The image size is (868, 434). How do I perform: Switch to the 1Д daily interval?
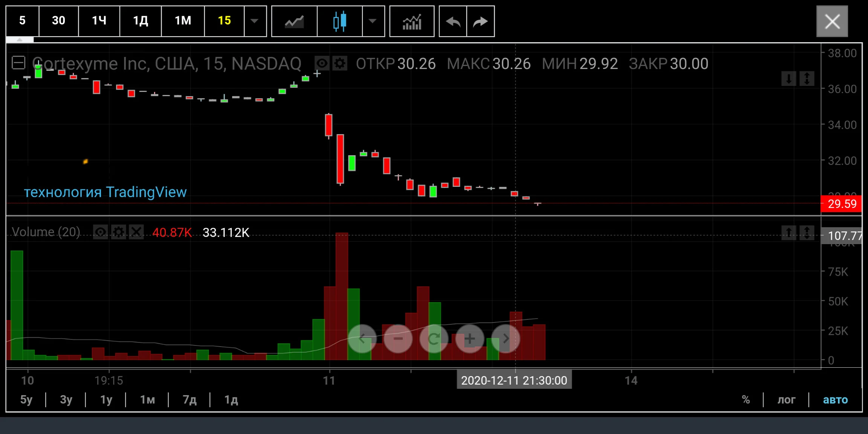[x=141, y=21]
